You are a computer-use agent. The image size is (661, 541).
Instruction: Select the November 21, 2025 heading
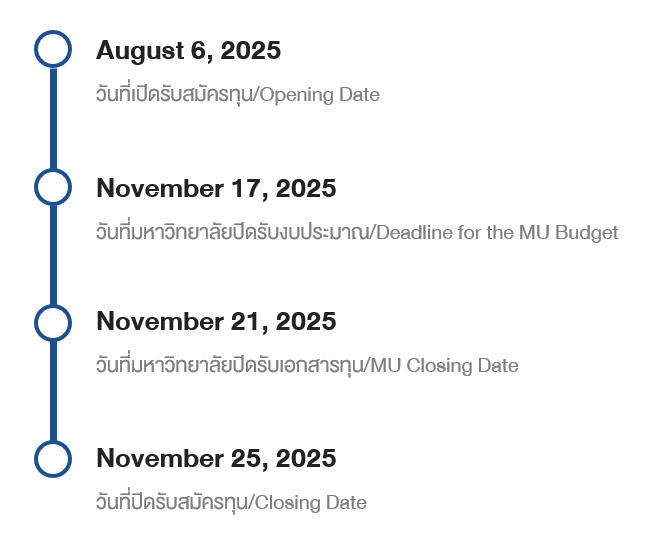click(x=216, y=322)
